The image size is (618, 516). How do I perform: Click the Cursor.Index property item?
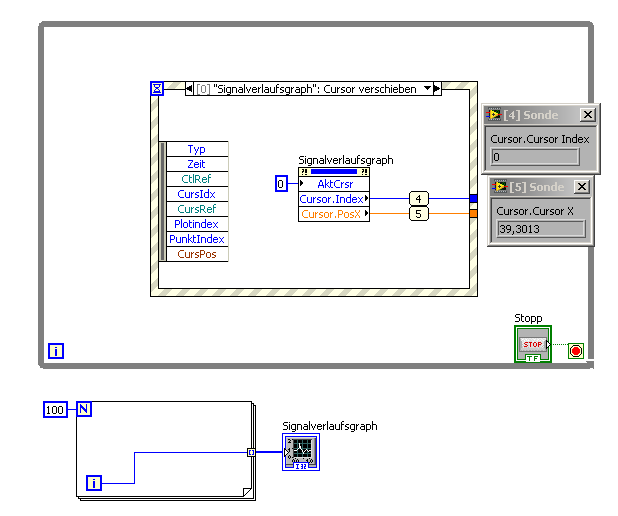pos(334,199)
